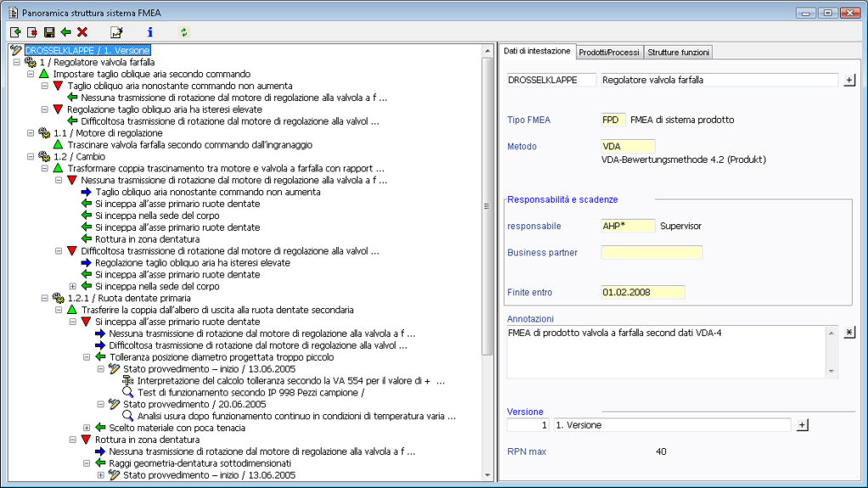Click gears icon of 1.1 / Motore di regolazione

point(43,132)
